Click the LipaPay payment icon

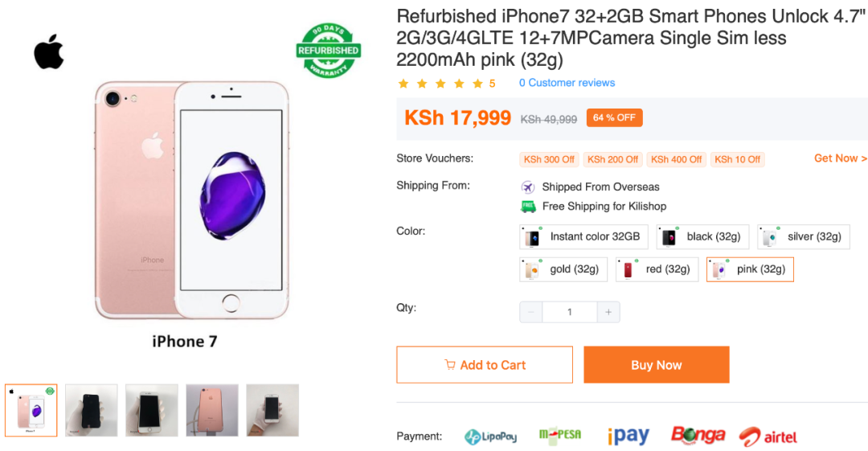coord(490,437)
